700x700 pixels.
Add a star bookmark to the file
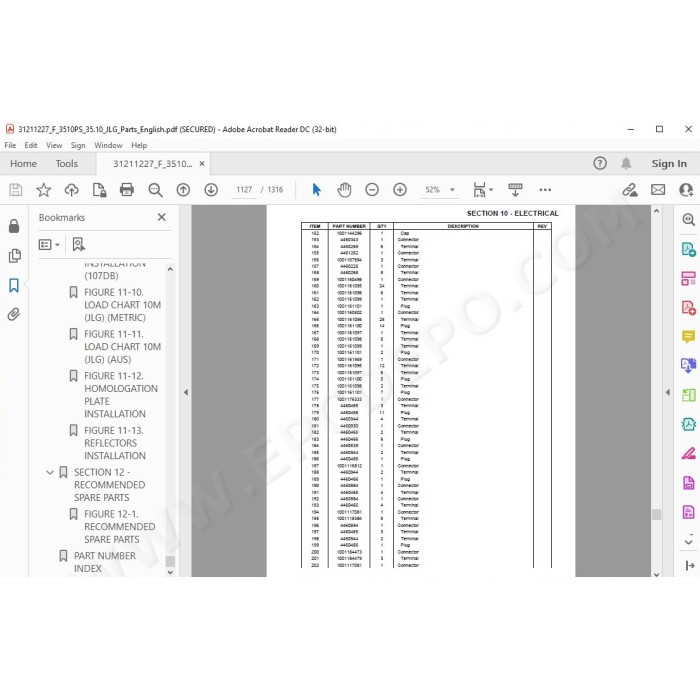pos(43,190)
